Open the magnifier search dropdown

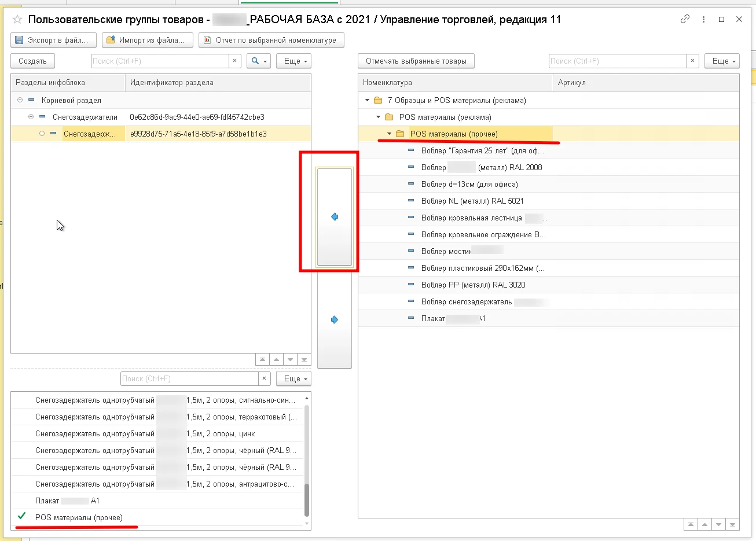pos(259,61)
